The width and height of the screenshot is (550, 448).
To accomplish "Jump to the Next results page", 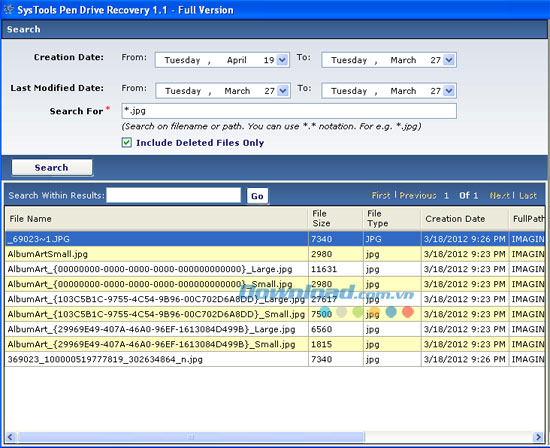I will 499,195.
